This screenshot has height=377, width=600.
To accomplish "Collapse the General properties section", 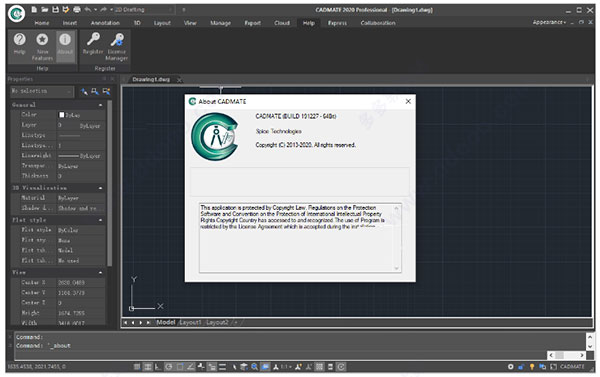I will 100,105.
